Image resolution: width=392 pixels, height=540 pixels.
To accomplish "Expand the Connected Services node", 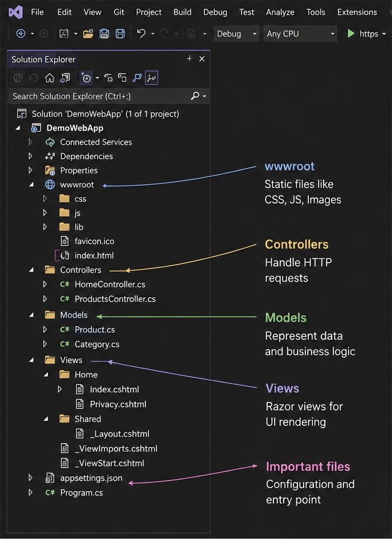I will click(x=30, y=141).
